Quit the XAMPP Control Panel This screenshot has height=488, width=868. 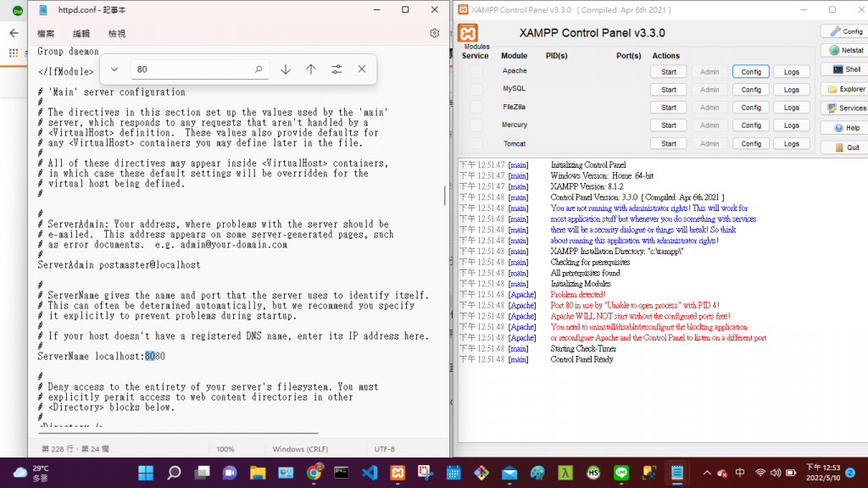click(x=845, y=147)
